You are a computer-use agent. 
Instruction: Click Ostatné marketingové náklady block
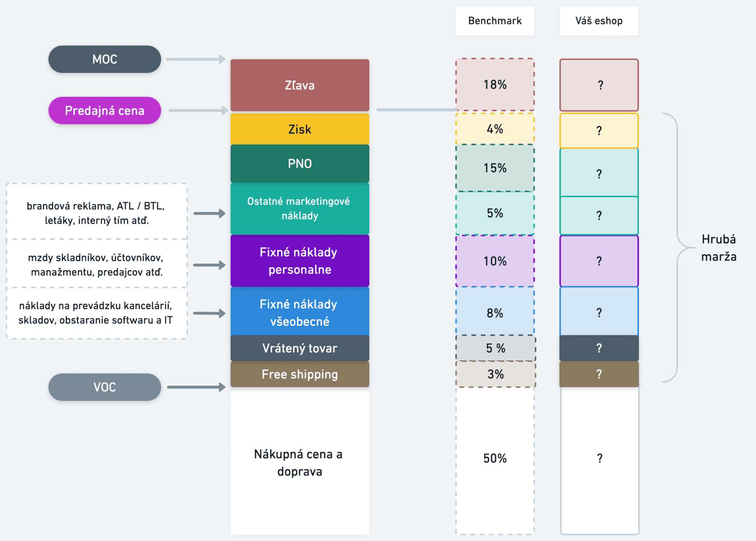300,209
